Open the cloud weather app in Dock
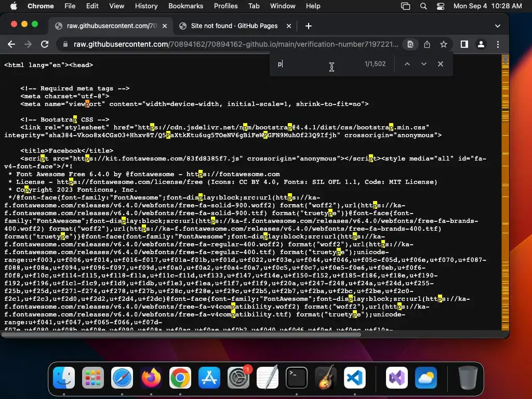532x399 pixels. 426,378
